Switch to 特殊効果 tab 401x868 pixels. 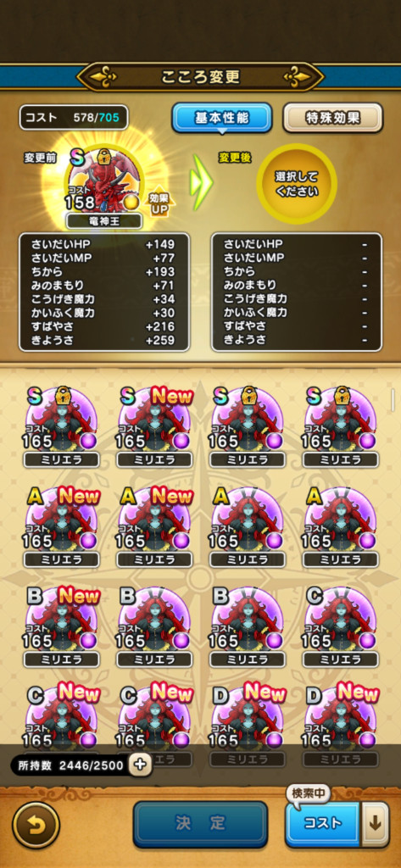(x=333, y=117)
